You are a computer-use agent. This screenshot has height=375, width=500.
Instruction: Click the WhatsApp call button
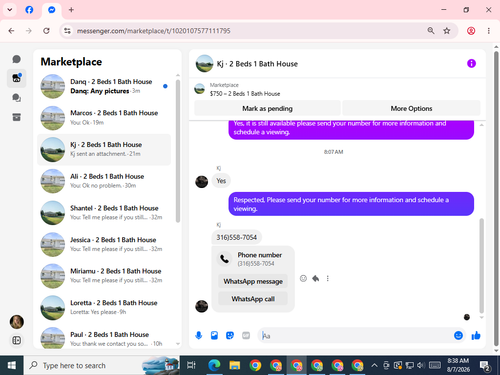(253, 299)
